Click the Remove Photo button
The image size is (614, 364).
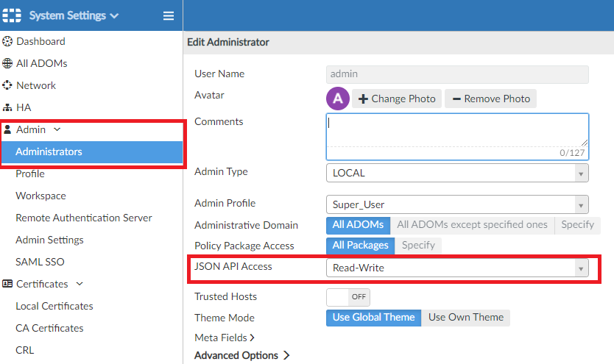(x=490, y=99)
